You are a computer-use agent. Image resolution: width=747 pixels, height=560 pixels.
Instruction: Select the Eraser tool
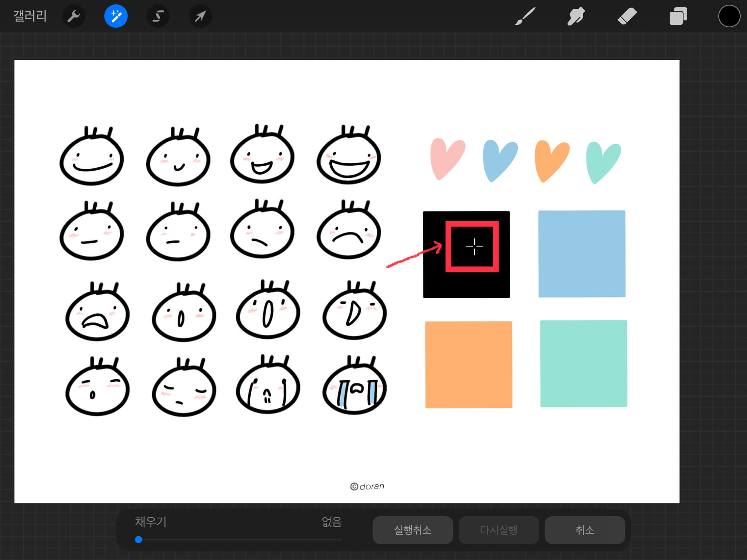pyautogui.click(x=627, y=16)
